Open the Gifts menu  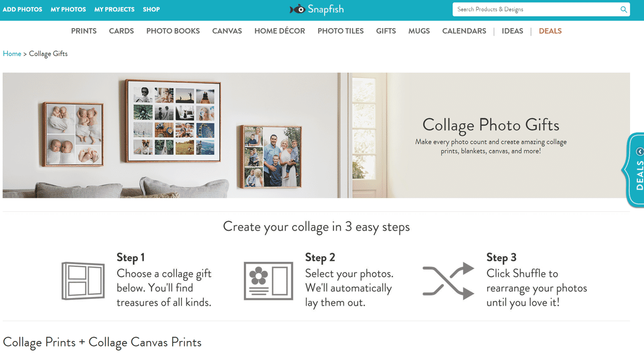pyautogui.click(x=386, y=31)
